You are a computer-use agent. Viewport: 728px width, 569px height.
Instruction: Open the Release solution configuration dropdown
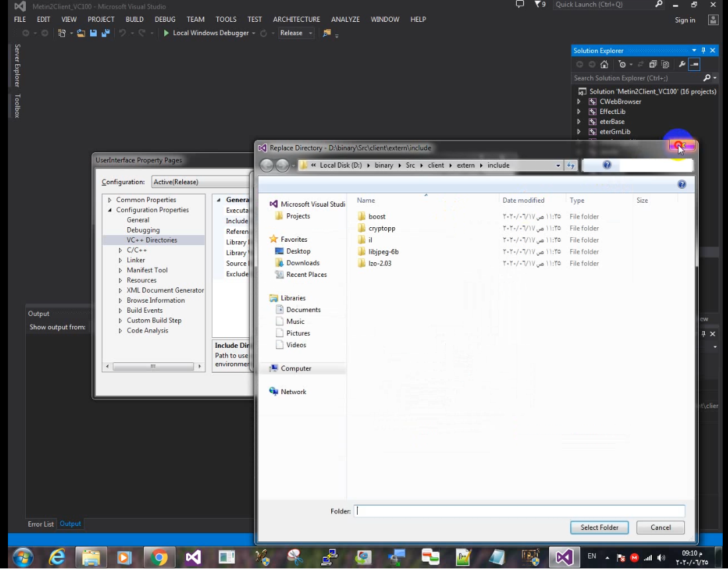click(295, 33)
